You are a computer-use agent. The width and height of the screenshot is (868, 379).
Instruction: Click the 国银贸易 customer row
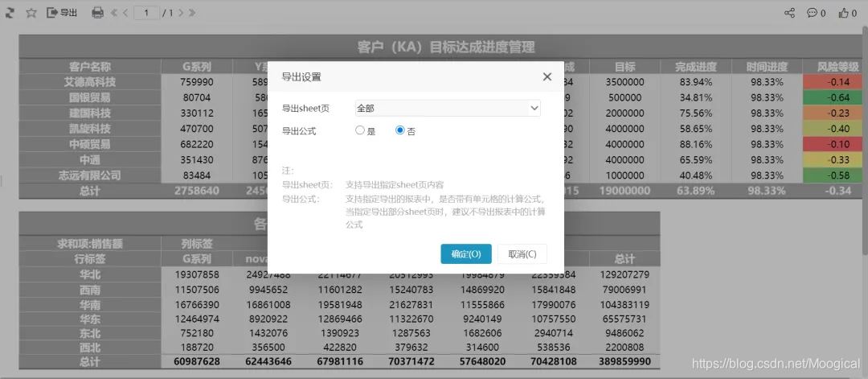[90, 97]
